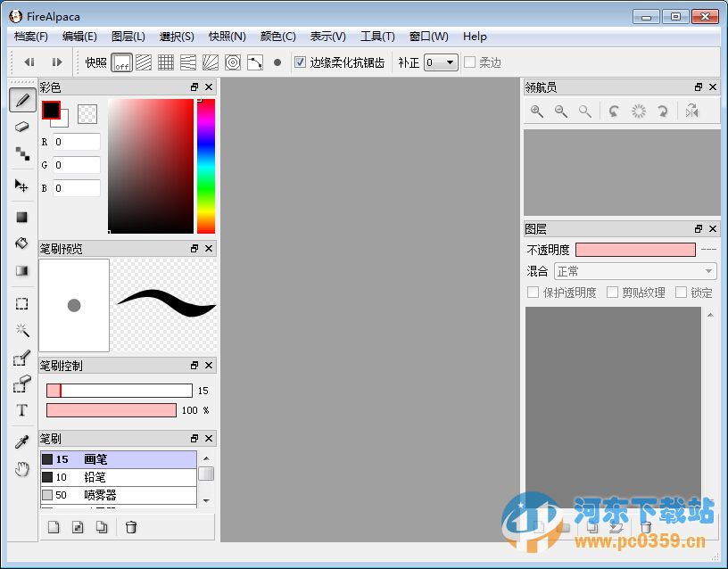Enable the 保护透明度 checkbox in Layers panel
The height and width of the screenshot is (569, 728).
[x=533, y=292]
